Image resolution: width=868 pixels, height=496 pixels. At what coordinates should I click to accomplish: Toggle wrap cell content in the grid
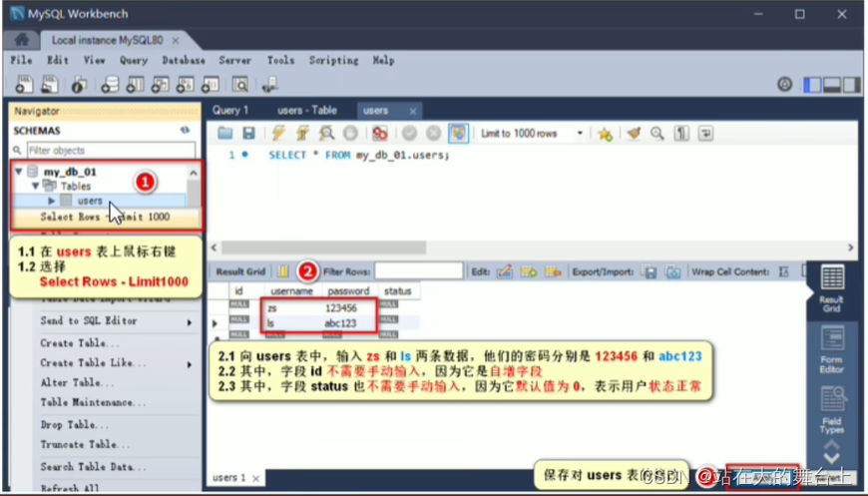point(784,271)
